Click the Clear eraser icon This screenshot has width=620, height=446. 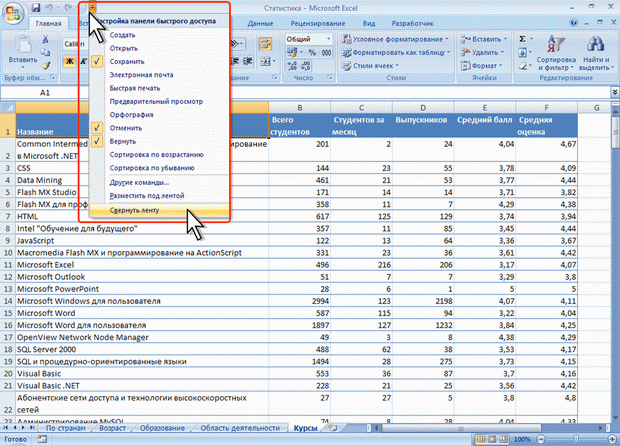[x=522, y=66]
